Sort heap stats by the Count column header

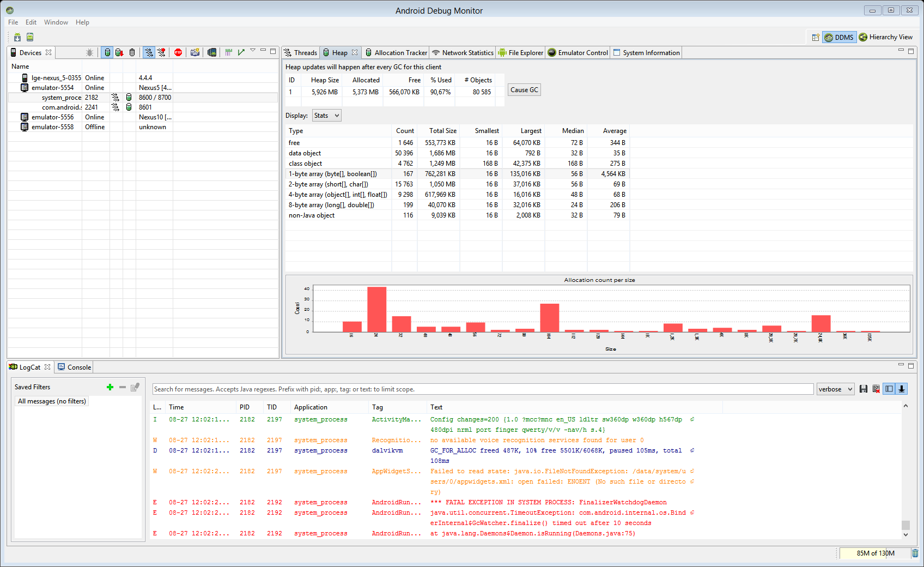405,131
